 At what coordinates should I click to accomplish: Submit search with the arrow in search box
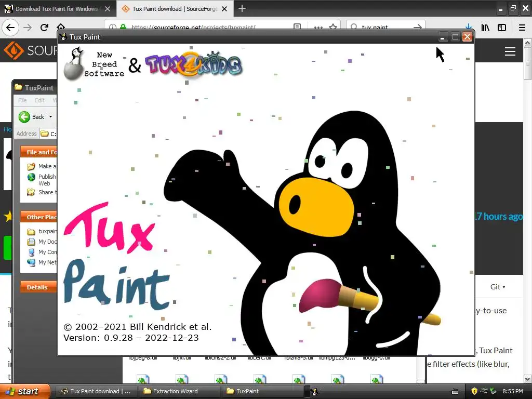[418, 27]
